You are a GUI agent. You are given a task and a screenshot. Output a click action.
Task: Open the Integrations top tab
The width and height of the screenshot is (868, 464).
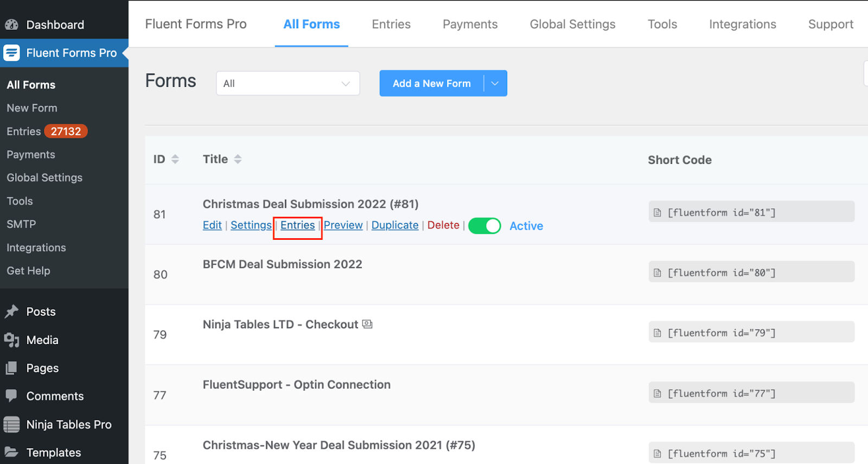pos(743,24)
